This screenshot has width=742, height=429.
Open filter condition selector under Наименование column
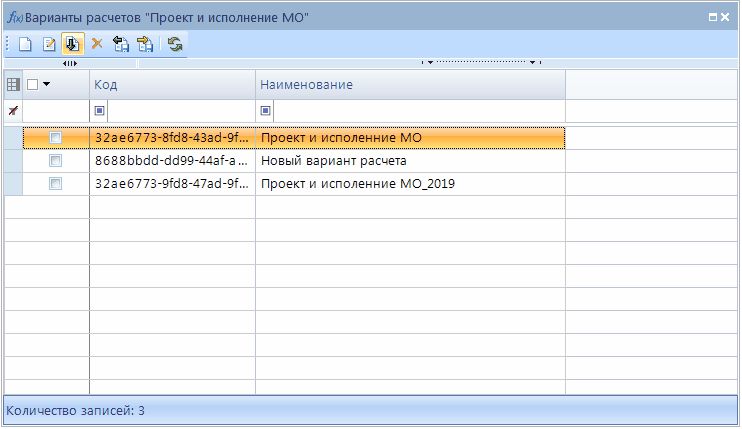(266, 110)
